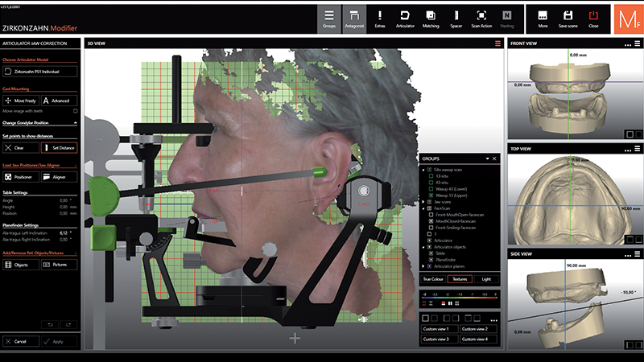This screenshot has height=362, width=644.
Task: Open the Extras tool
Action: (379, 19)
